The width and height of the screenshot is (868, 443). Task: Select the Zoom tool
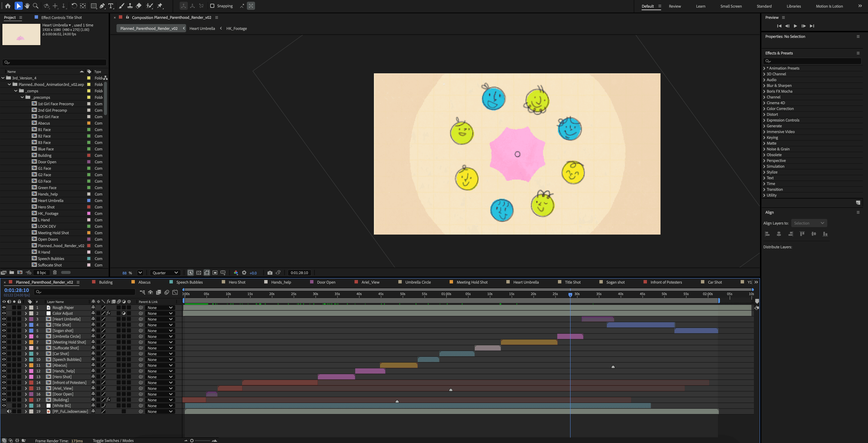coord(36,6)
